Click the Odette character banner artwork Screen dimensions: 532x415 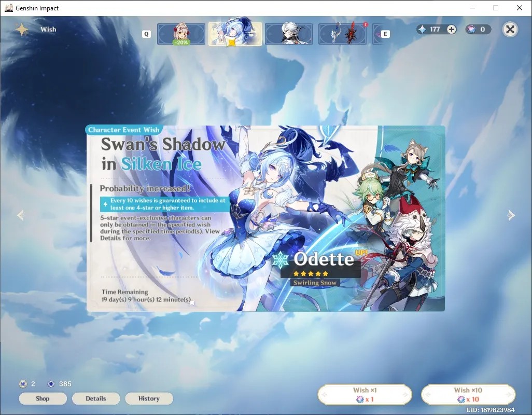coord(265,218)
